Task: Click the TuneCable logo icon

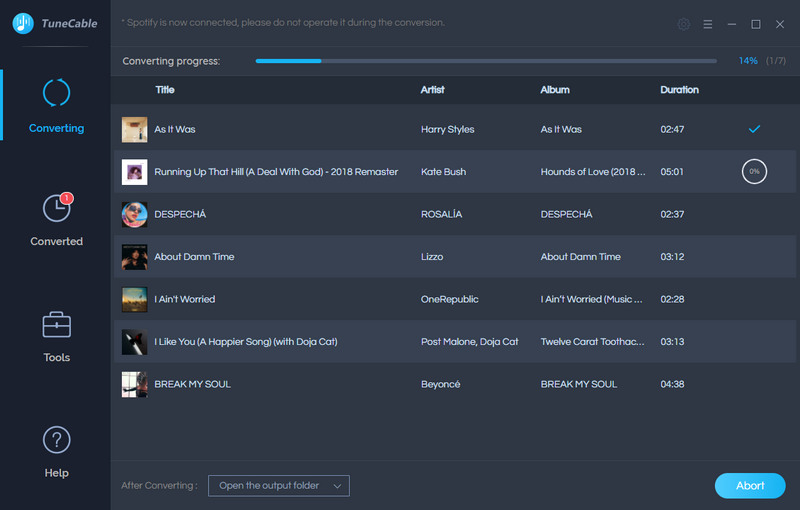Action: [23, 23]
